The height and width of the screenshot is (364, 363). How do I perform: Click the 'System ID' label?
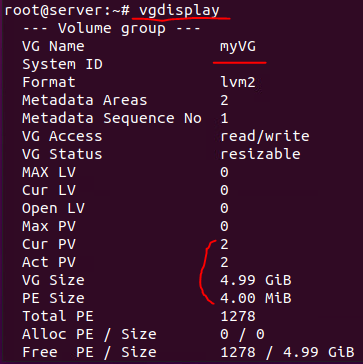[x=62, y=64]
